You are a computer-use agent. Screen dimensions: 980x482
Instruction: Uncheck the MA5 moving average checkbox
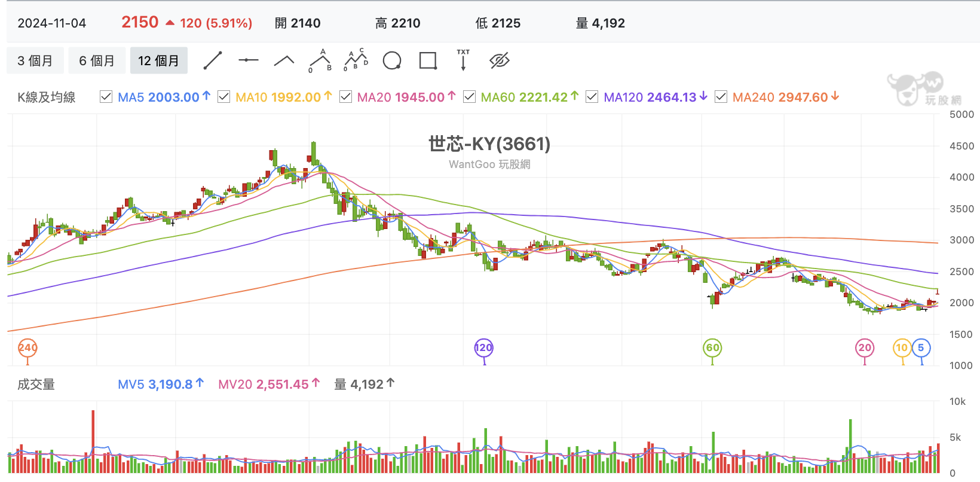[x=106, y=97]
